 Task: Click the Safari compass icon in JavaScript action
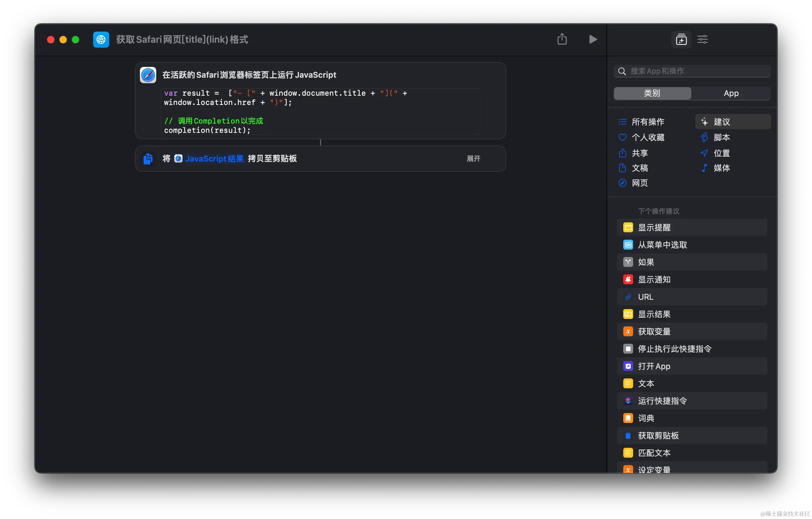[x=148, y=75]
